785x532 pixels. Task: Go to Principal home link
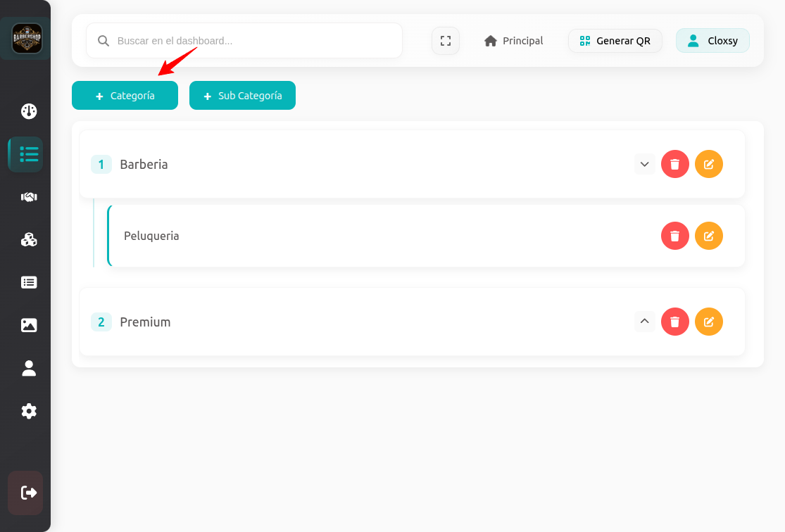[514, 41]
